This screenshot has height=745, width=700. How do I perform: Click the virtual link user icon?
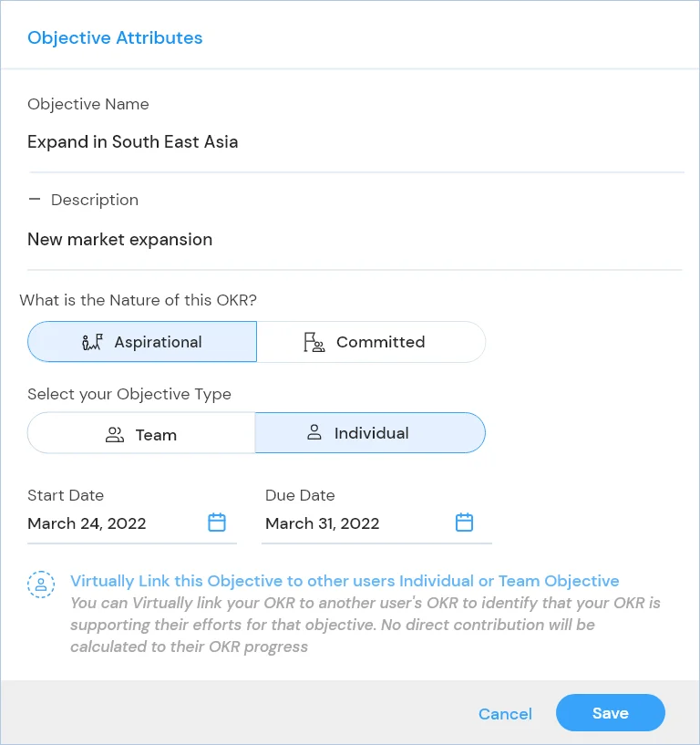coord(41,585)
